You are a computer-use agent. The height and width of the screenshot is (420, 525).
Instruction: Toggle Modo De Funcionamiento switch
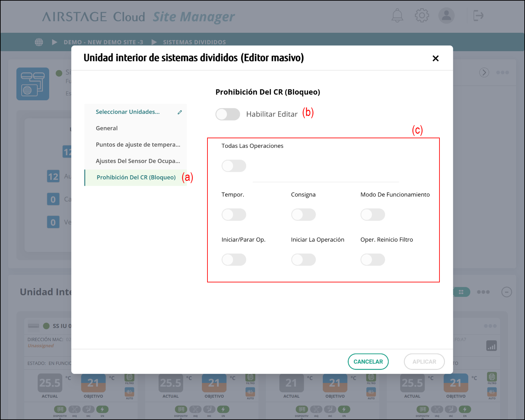(373, 215)
